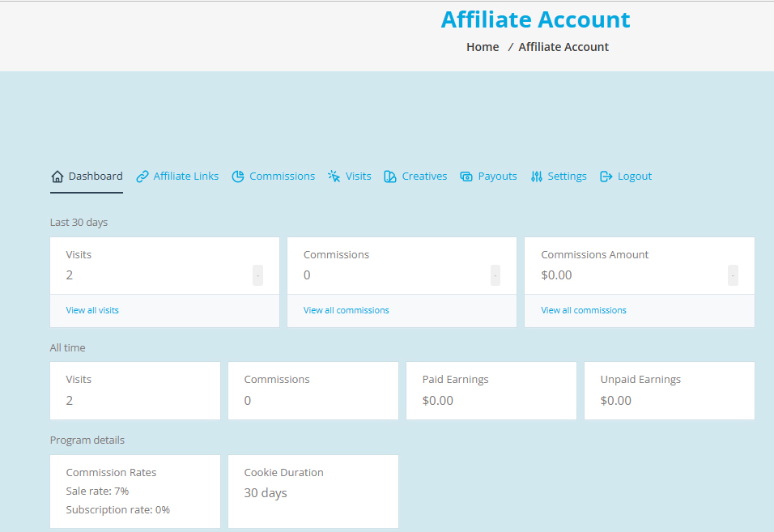
Task: Click the Dashboard home icon
Action: coord(57,177)
